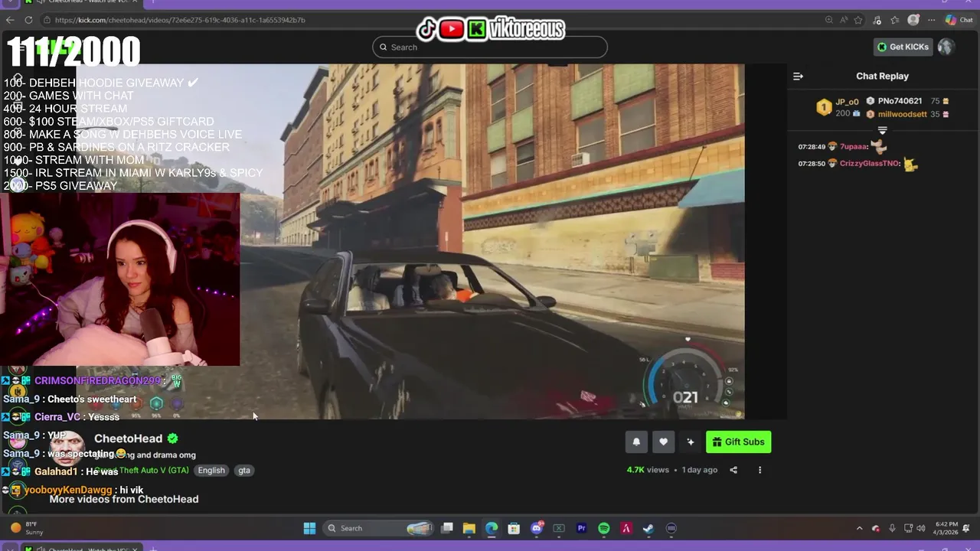Start Read aloud from the address bar
The image size is (980, 551).
(x=844, y=20)
